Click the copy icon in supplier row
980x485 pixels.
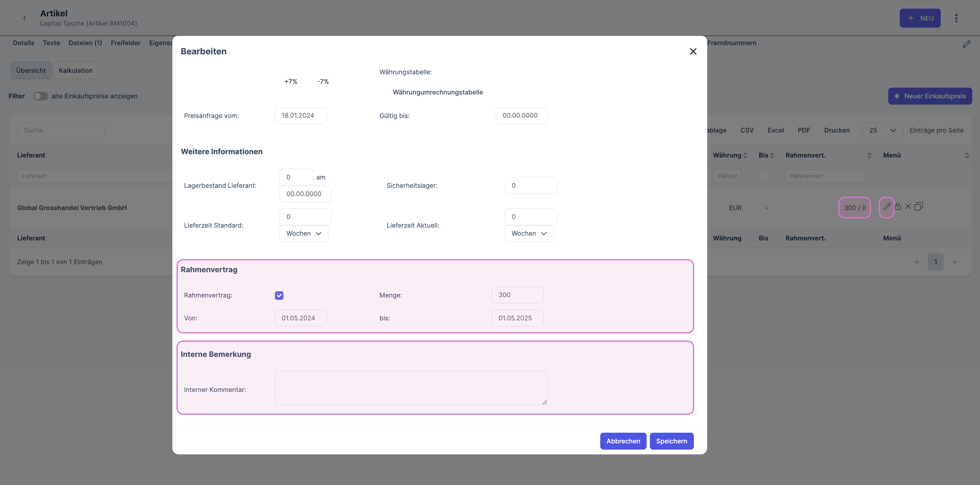pos(918,207)
